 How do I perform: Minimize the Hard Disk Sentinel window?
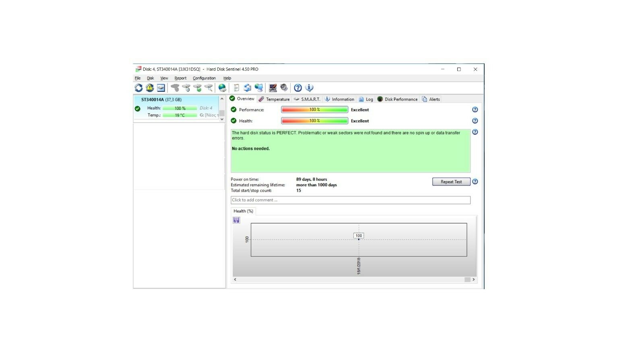click(443, 69)
